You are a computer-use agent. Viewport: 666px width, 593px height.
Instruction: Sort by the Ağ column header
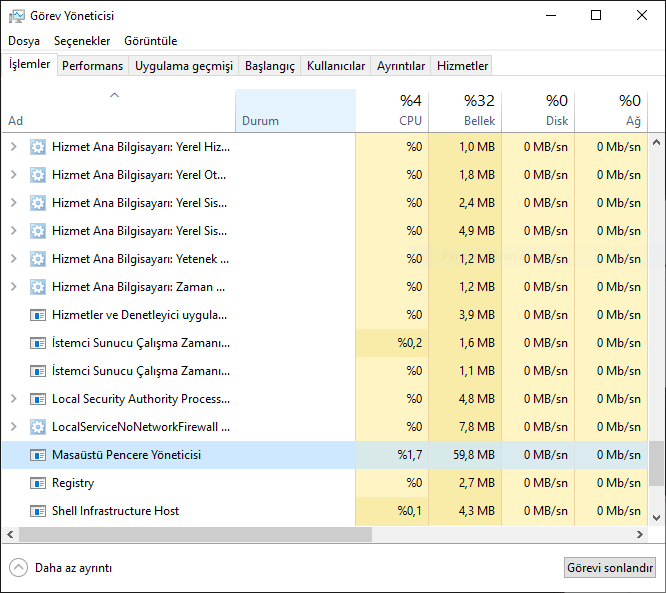(611, 111)
